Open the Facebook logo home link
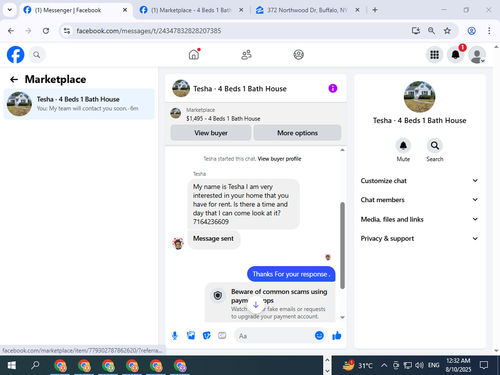 [x=15, y=55]
